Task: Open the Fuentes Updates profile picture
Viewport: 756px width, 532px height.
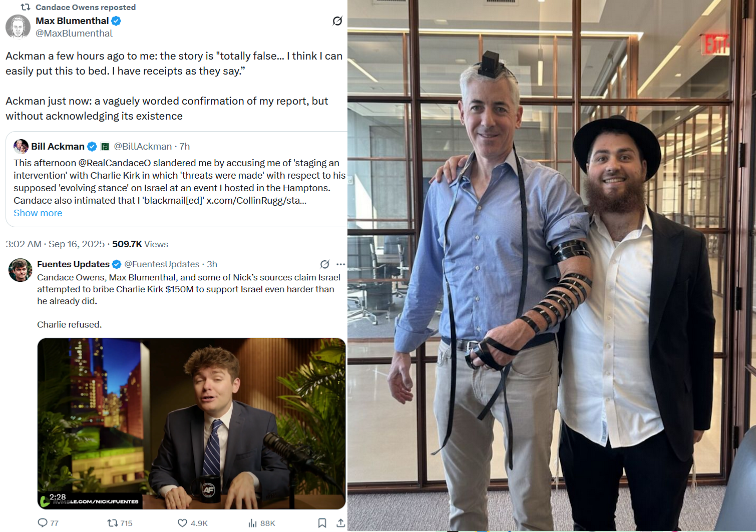Action: [21, 270]
